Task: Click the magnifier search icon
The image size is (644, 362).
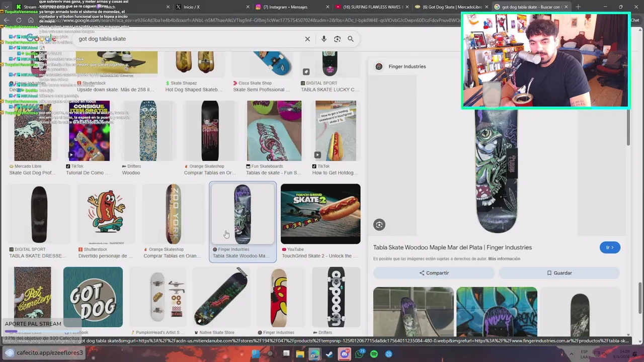Action: click(x=351, y=39)
